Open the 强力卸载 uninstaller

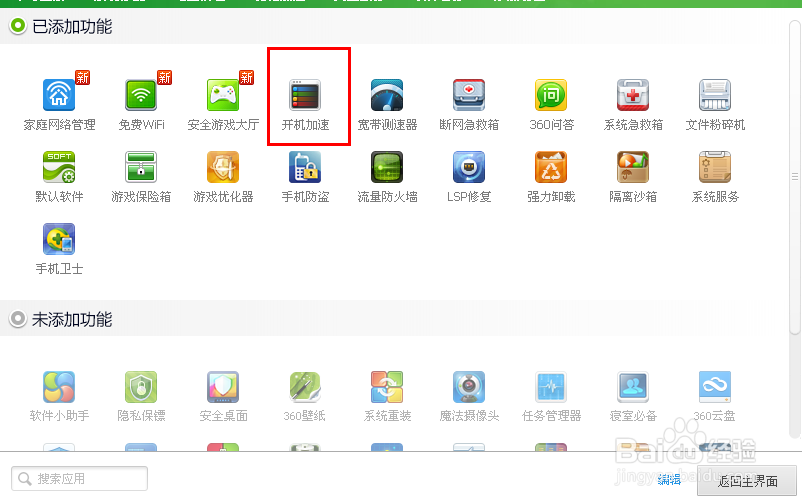pyautogui.click(x=551, y=167)
